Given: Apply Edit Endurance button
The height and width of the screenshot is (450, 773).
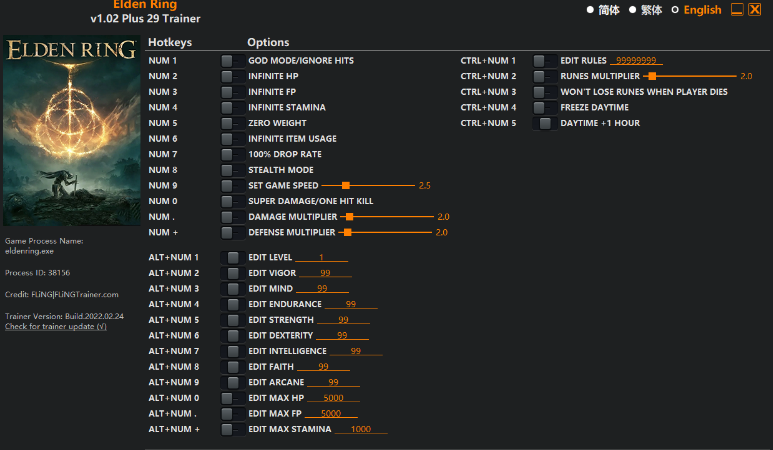Looking at the screenshot, I should tap(233, 304).
